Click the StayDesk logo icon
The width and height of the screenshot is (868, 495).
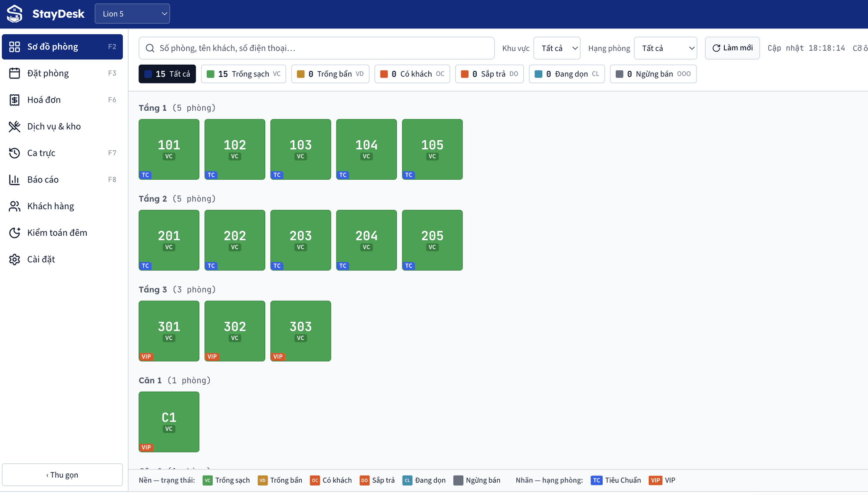coord(15,14)
